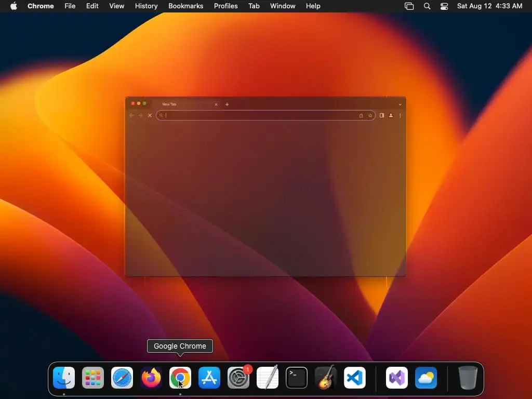
Task: Bookmark this tab with the star icon
Action: point(370,115)
